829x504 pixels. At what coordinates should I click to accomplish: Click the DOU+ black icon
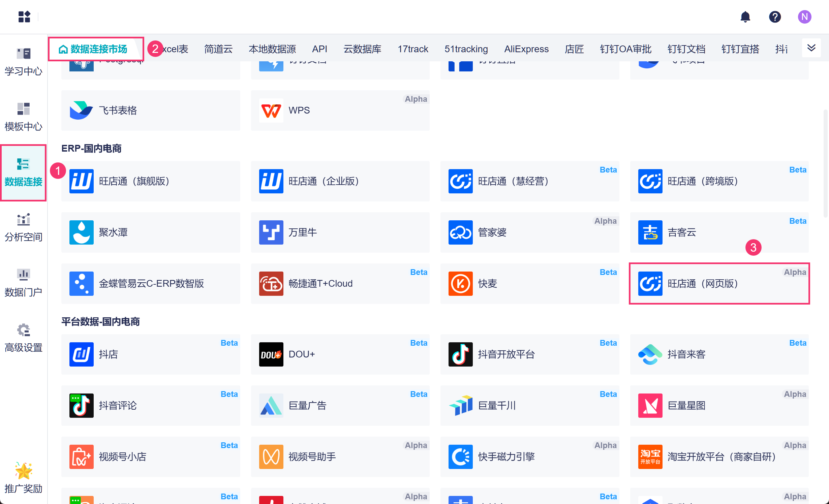[271, 354]
